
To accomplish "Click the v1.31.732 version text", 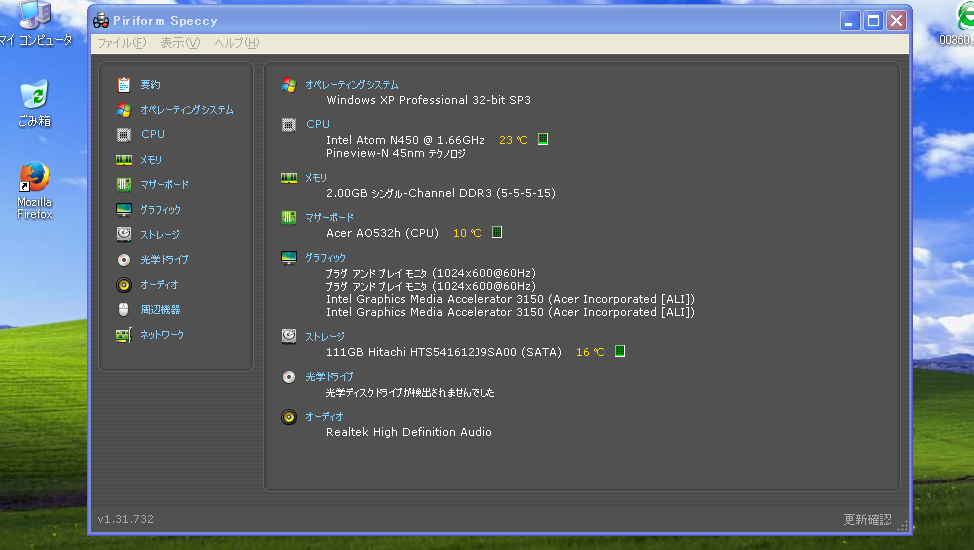I will pos(125,519).
